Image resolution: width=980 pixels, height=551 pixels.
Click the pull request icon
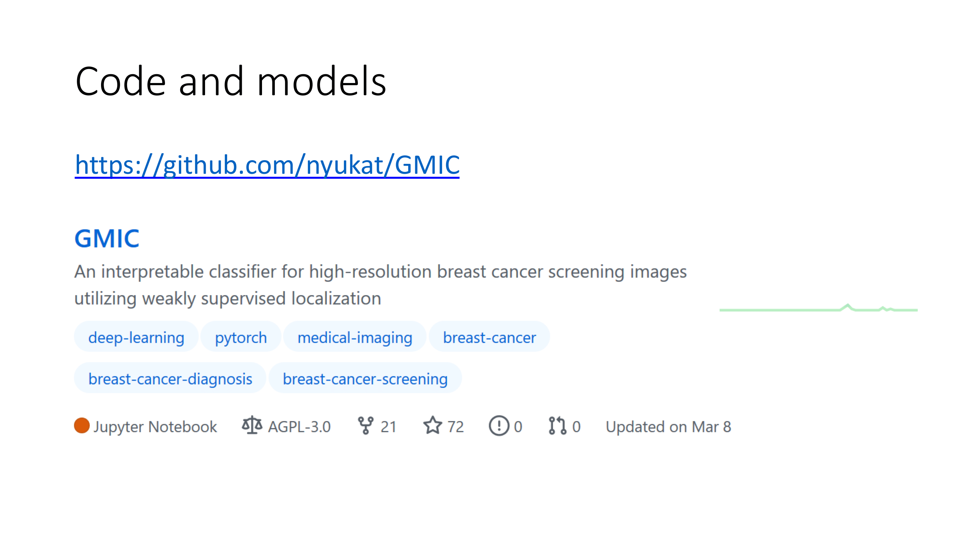pos(557,425)
